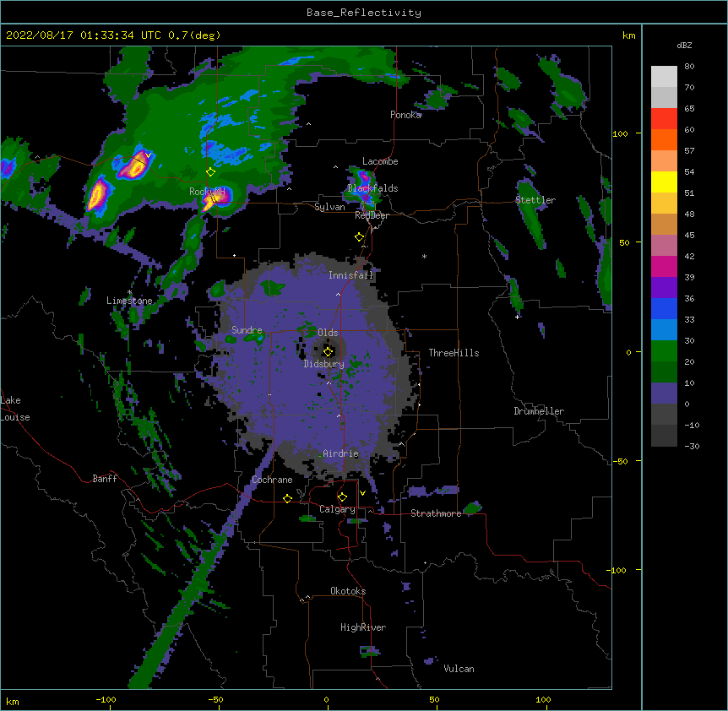Image resolution: width=728 pixels, height=711 pixels.
Task: Click the Banff label
Action: click(105, 479)
